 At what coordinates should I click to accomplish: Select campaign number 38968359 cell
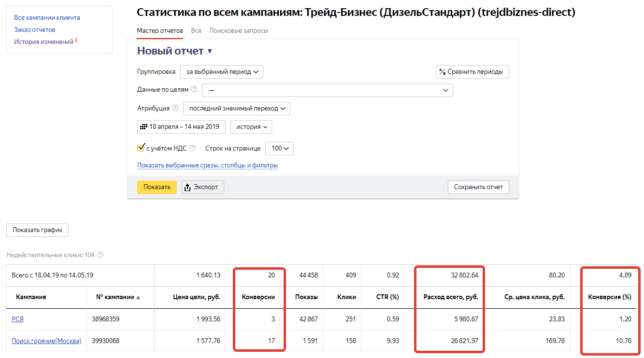pos(105,319)
